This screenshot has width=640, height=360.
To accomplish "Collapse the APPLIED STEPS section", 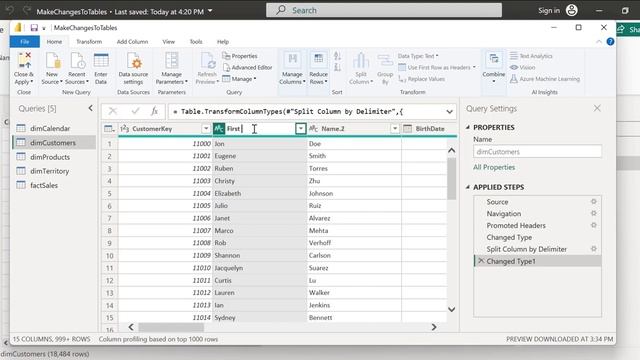I will (x=468, y=187).
